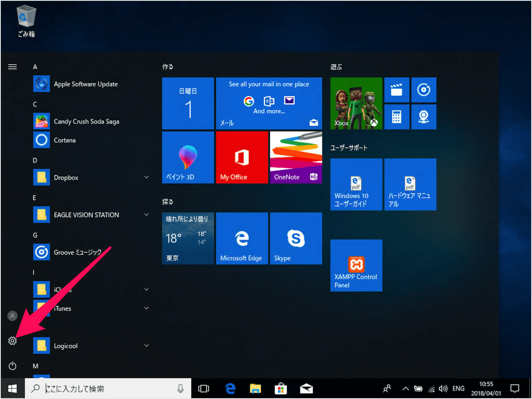Image resolution: width=532 pixels, height=399 pixels.
Task: Open the Action Center notifications
Action: point(515,389)
